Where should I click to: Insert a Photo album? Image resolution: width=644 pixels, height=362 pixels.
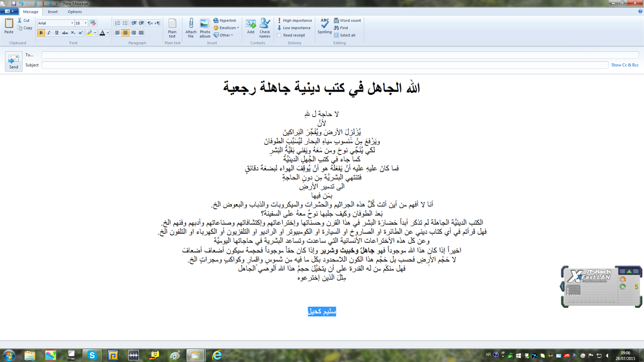click(x=205, y=28)
